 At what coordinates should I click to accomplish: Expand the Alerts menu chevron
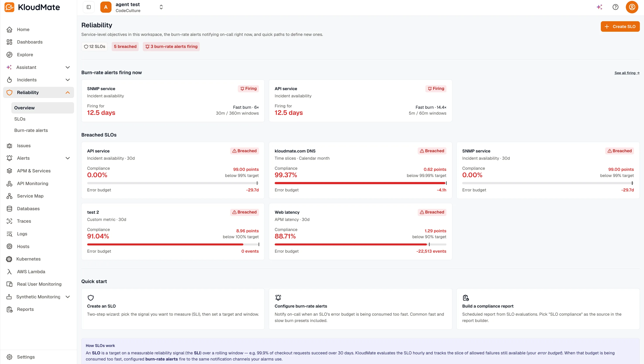pyautogui.click(x=68, y=158)
